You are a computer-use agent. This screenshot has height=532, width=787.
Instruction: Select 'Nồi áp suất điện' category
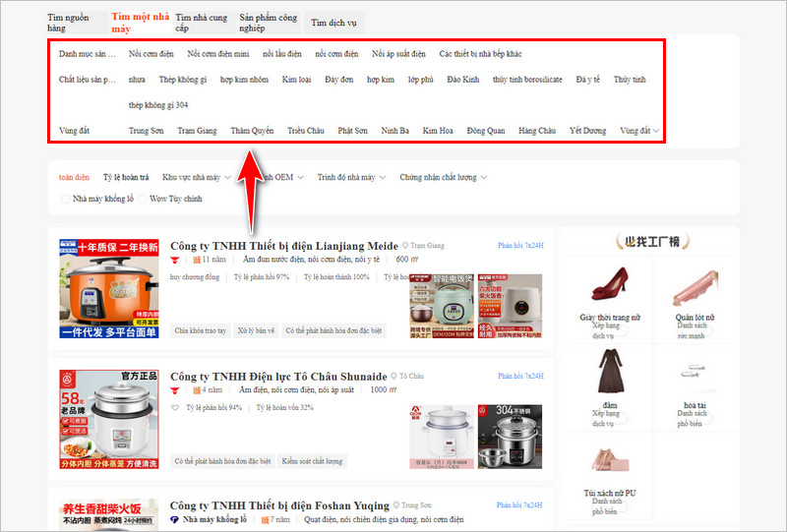tap(398, 54)
